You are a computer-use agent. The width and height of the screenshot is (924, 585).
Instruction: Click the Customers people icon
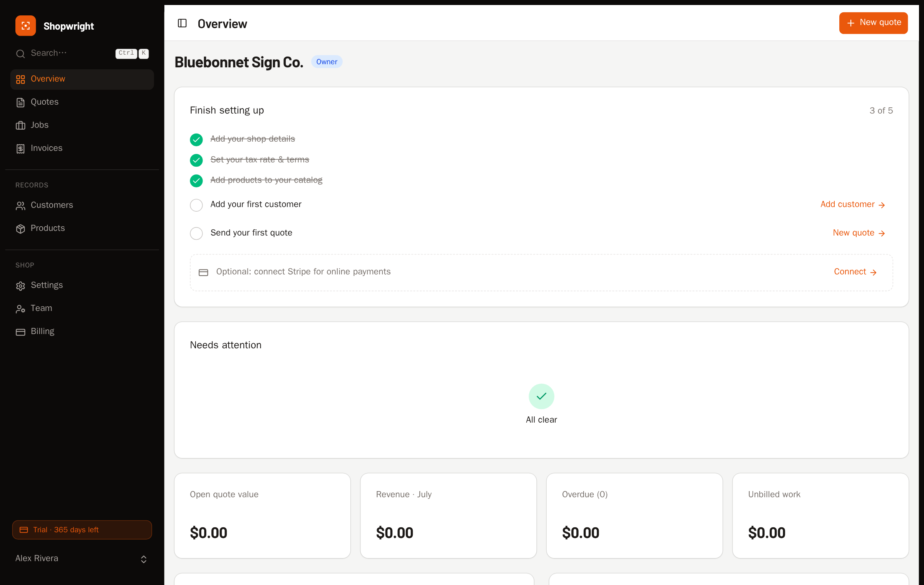tap(20, 206)
